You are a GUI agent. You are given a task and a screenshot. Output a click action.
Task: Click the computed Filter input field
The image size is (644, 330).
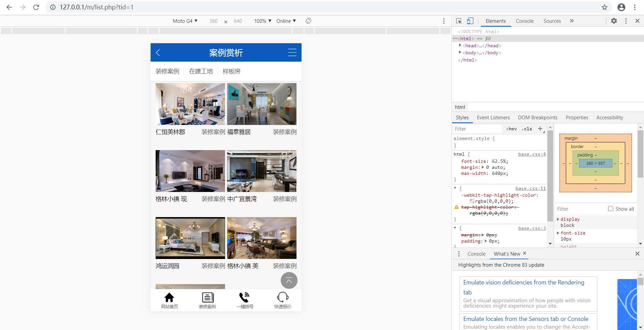(580, 209)
